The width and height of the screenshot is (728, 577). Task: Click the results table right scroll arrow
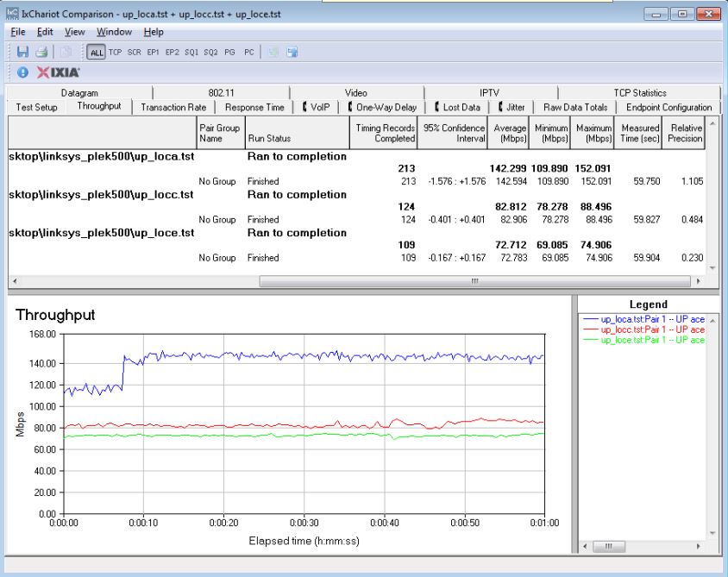tap(698, 281)
